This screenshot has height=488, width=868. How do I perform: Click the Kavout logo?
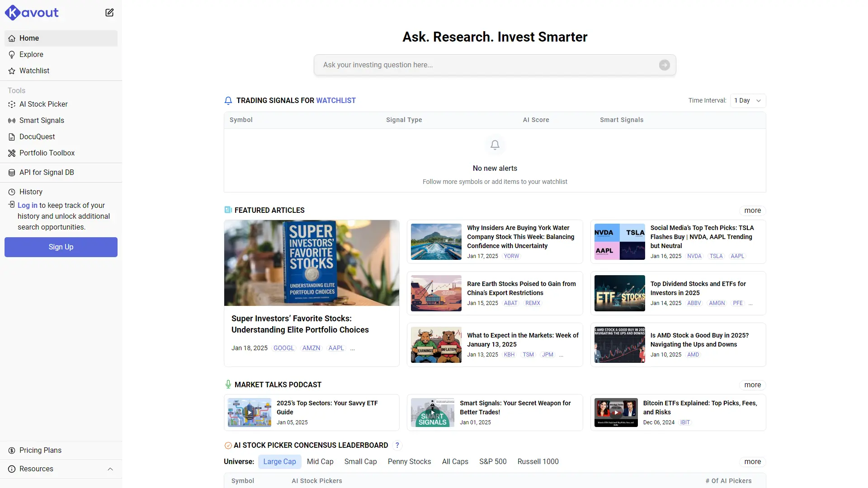[32, 13]
